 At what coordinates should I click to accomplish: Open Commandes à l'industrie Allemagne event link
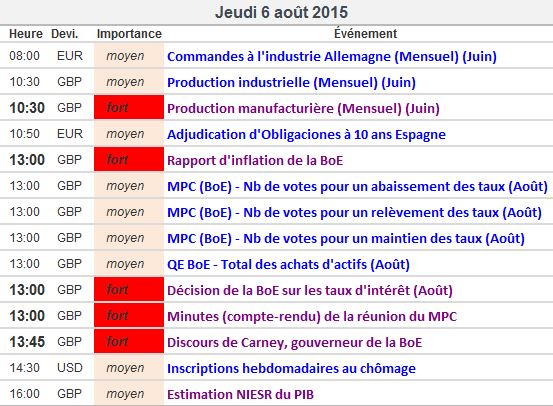332,56
